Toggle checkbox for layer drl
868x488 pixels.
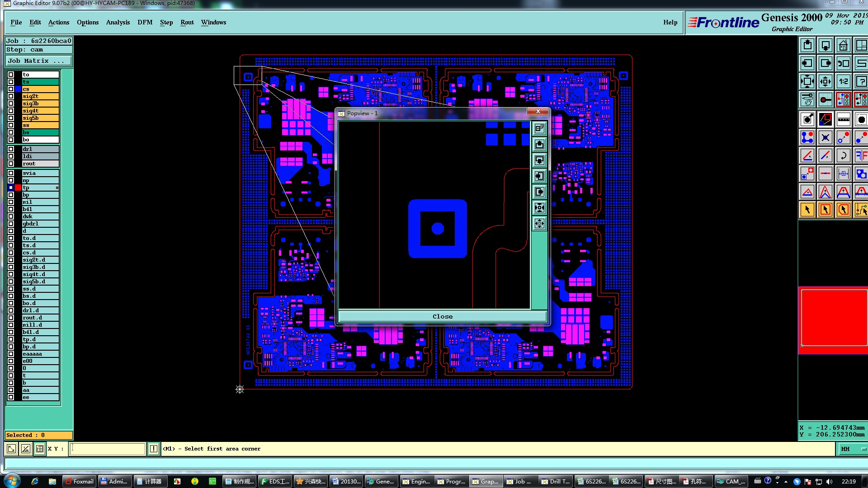click(x=11, y=149)
